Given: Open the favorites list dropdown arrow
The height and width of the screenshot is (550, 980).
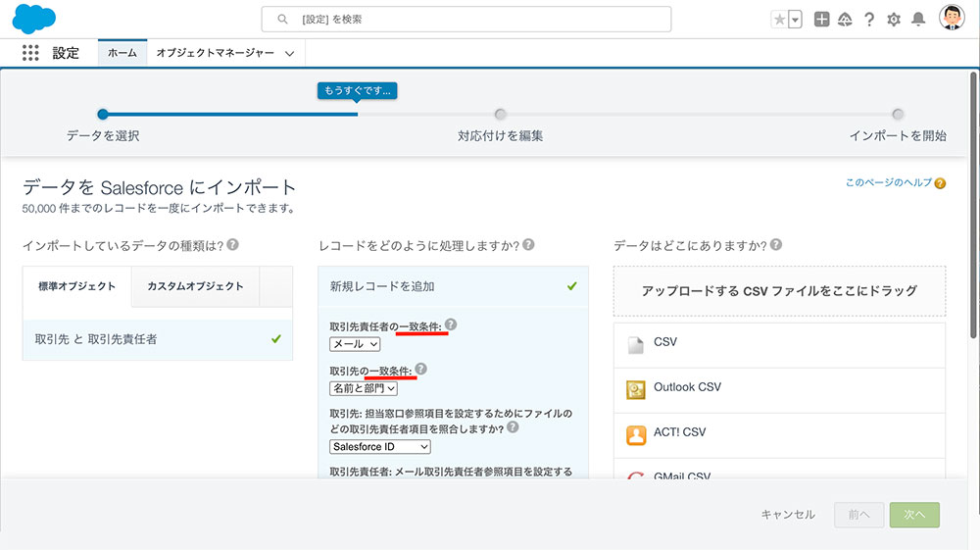Looking at the screenshot, I should click(795, 20).
